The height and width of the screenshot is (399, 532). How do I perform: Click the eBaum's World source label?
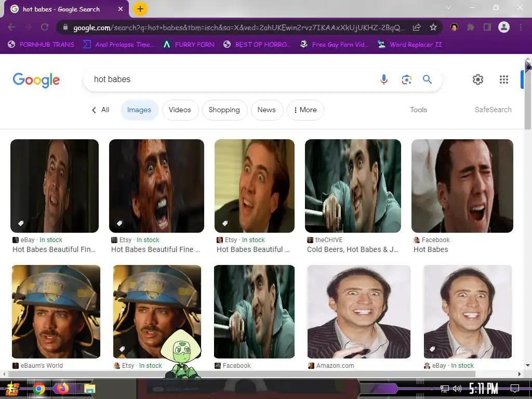point(42,366)
